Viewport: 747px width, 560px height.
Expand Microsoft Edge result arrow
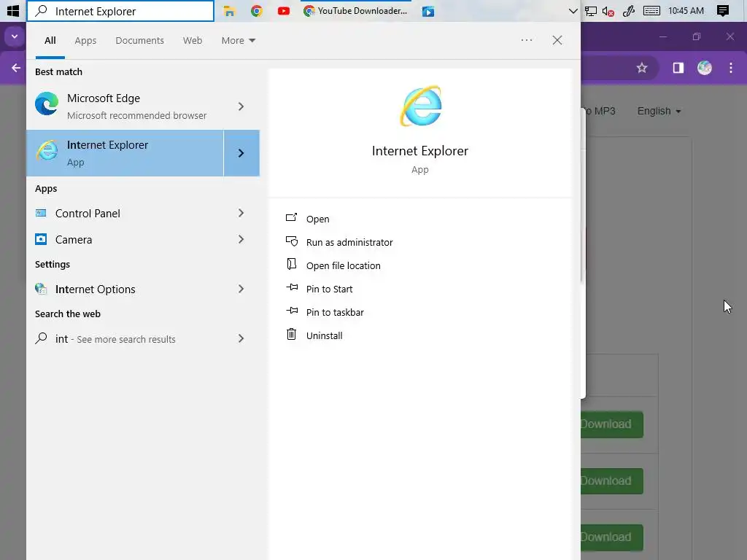click(x=241, y=106)
